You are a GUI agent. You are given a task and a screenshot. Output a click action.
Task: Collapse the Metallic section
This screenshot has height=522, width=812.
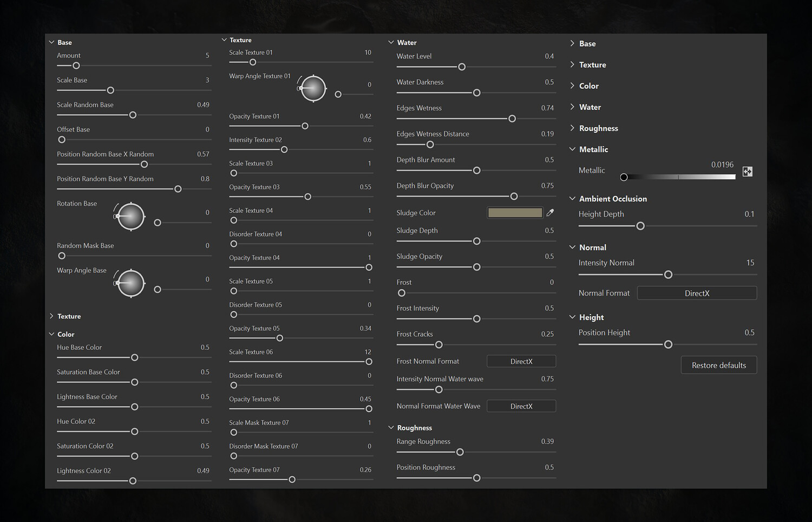click(x=573, y=149)
